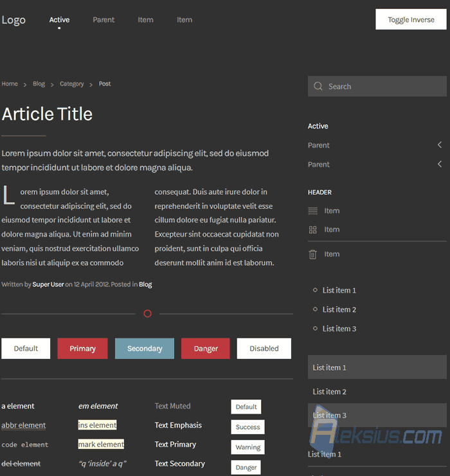Click bulleted 'List item 2'

click(x=339, y=309)
